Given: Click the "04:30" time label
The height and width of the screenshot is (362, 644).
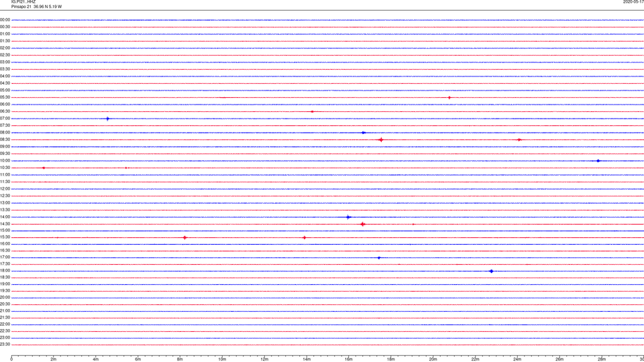Looking at the screenshot, I should click(x=5, y=83).
